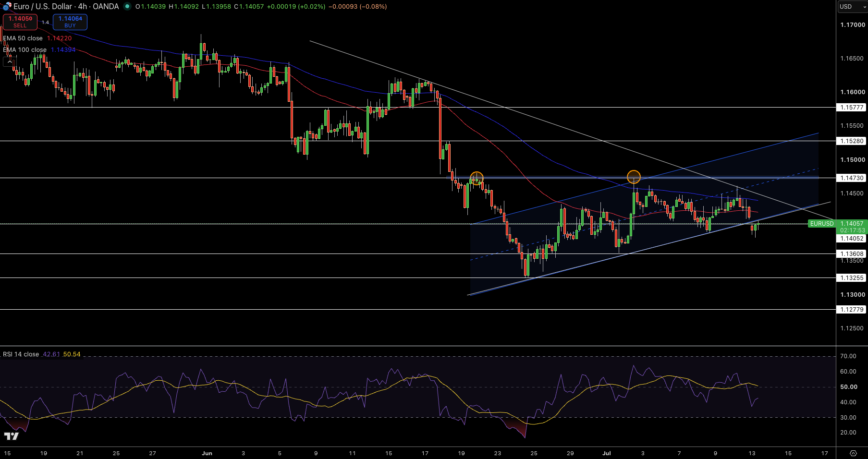Viewport: 868px width, 459px height.
Task: Click the Euro / U.S. Dollar symbol title
Action: pyautogui.click(x=66, y=6)
